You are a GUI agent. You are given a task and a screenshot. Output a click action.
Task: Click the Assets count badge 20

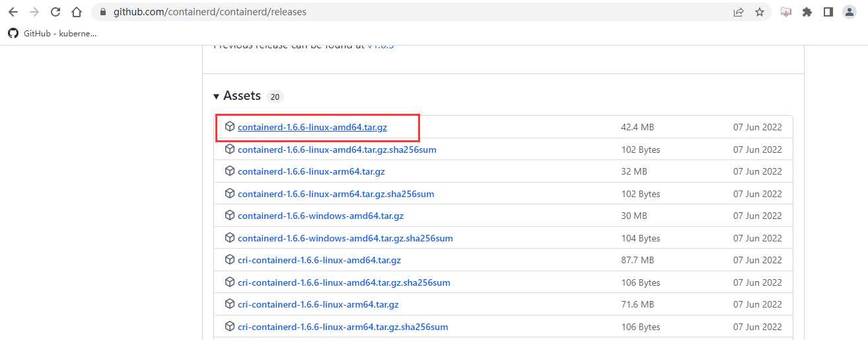pyautogui.click(x=275, y=97)
